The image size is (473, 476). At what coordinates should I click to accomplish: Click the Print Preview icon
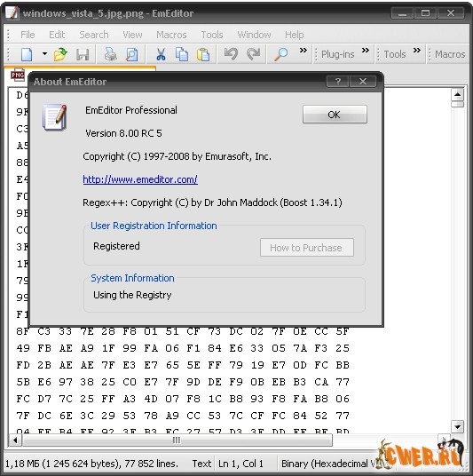point(132,55)
